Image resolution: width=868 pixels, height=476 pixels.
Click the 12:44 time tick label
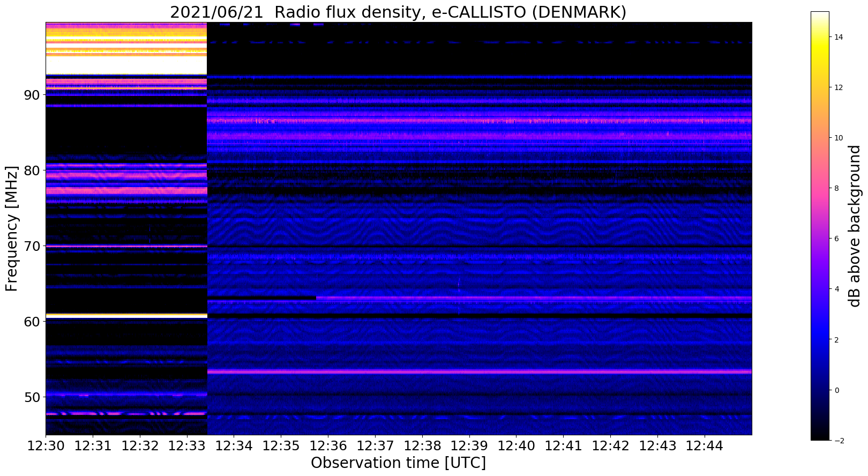(705, 446)
